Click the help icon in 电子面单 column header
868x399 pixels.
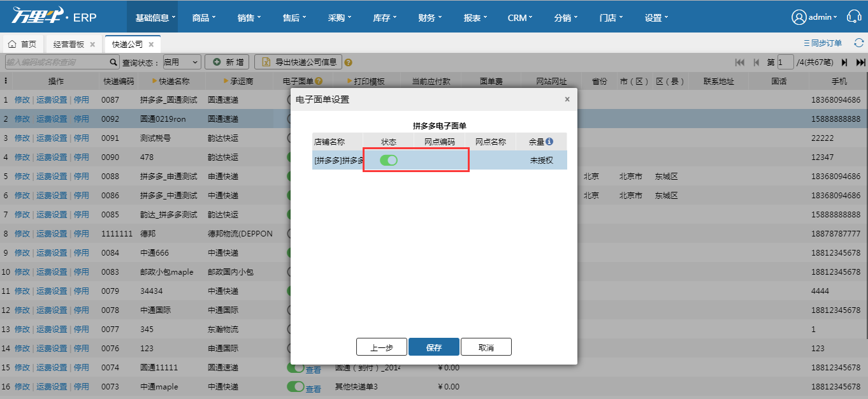click(319, 82)
